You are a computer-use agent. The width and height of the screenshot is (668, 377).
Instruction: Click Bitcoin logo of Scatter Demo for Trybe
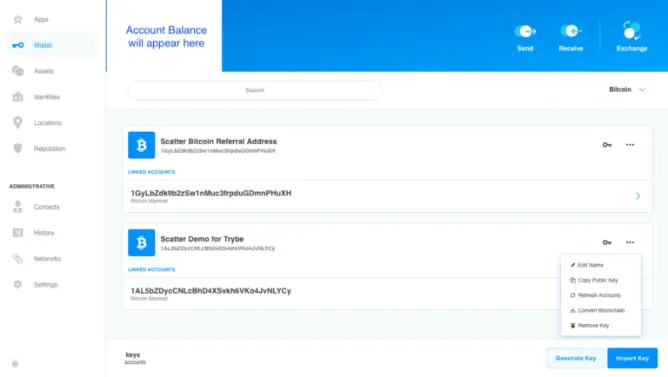pos(141,242)
